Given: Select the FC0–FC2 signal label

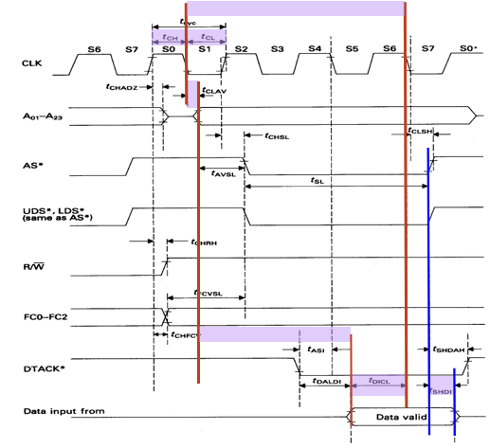Looking at the screenshot, I should pos(45,316).
